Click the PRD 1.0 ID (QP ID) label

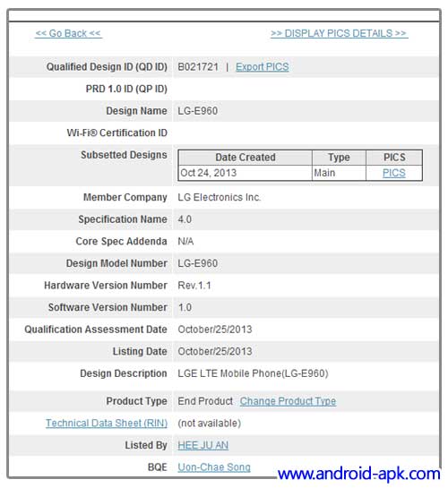(126, 89)
